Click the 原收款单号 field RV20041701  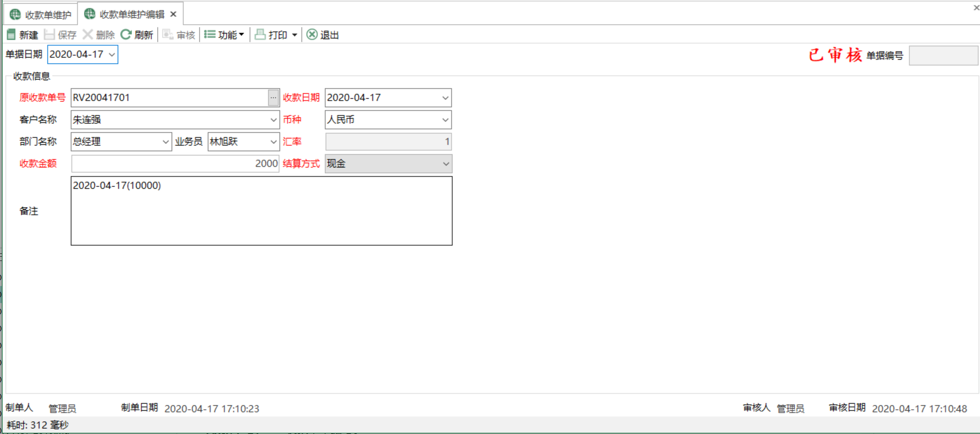[169, 98]
